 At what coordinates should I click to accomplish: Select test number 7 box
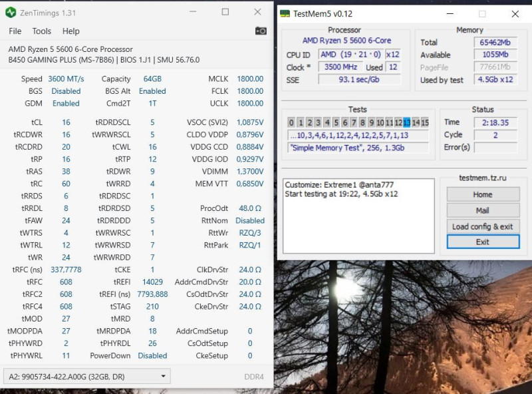coord(354,122)
